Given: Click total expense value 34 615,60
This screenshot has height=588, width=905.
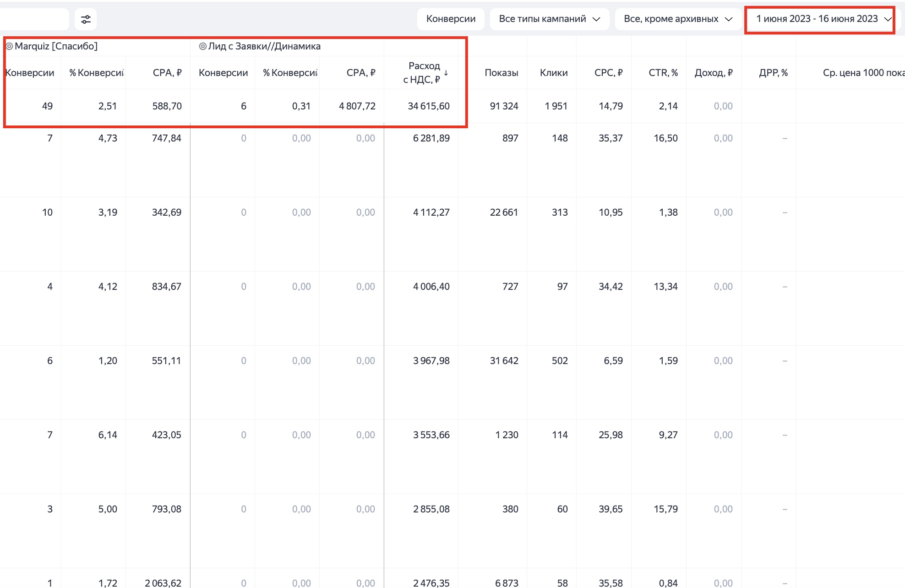Looking at the screenshot, I should (429, 106).
